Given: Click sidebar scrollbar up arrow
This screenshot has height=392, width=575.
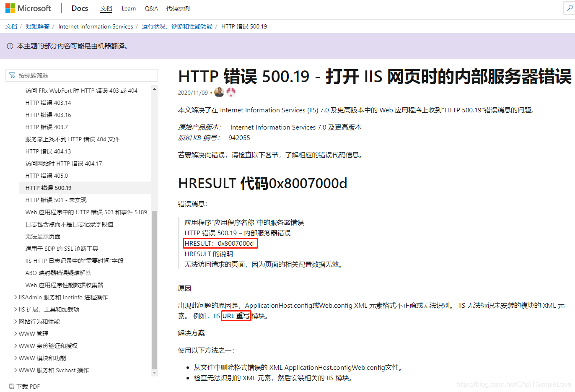Looking at the screenshot, I should tap(154, 89).
